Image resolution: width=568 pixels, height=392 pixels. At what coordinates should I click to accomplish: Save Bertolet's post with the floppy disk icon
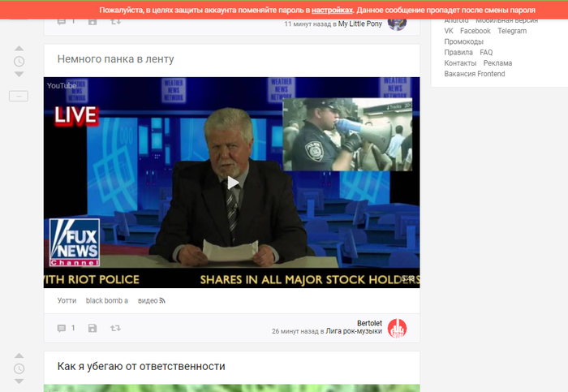click(92, 329)
